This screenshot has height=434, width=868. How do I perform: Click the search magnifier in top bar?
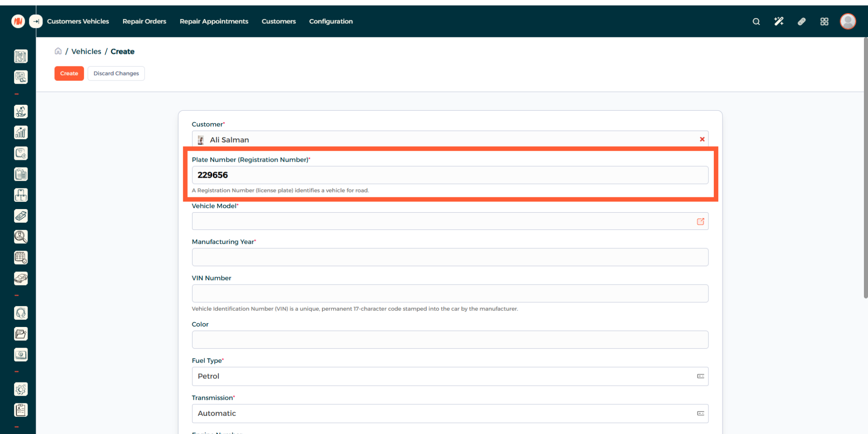tap(756, 21)
